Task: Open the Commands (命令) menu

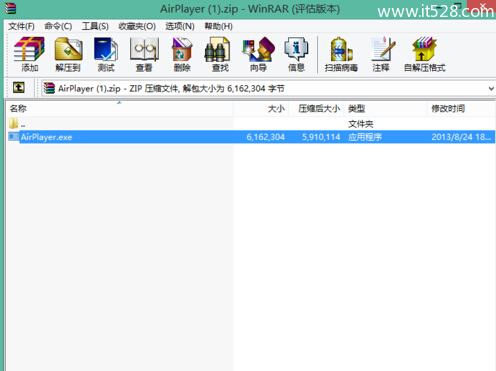Action: 58,26
